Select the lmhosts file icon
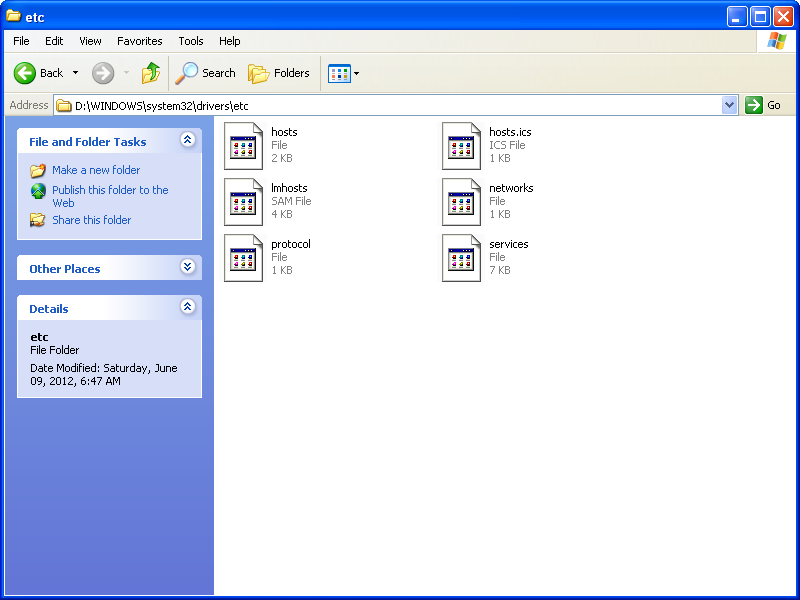The image size is (800, 600). pyautogui.click(x=243, y=202)
